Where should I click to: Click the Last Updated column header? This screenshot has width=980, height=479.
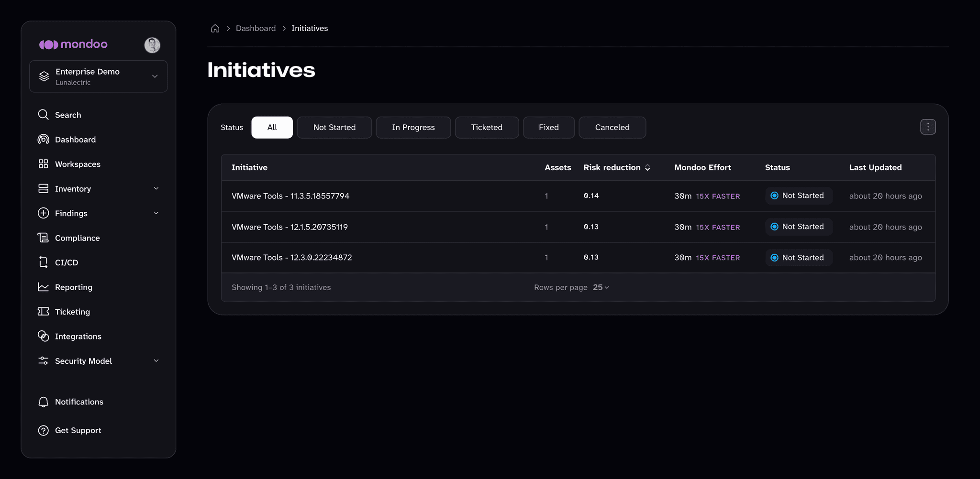coord(876,167)
